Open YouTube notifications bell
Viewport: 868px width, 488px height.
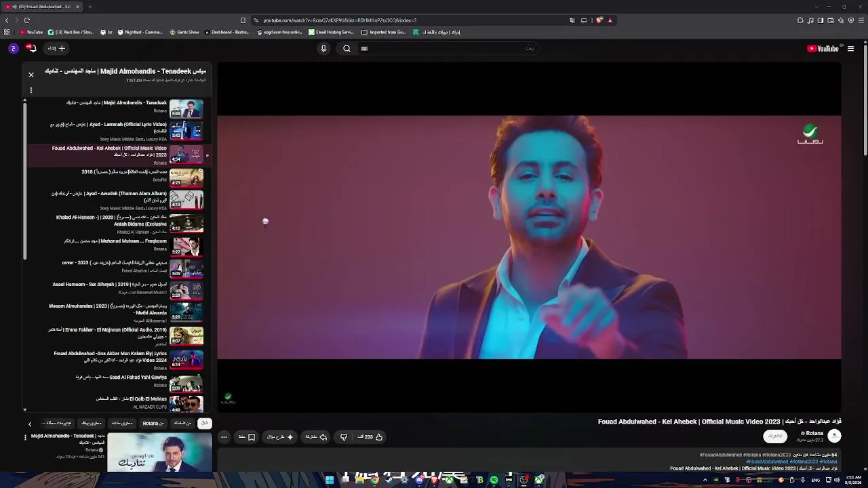[x=31, y=48]
